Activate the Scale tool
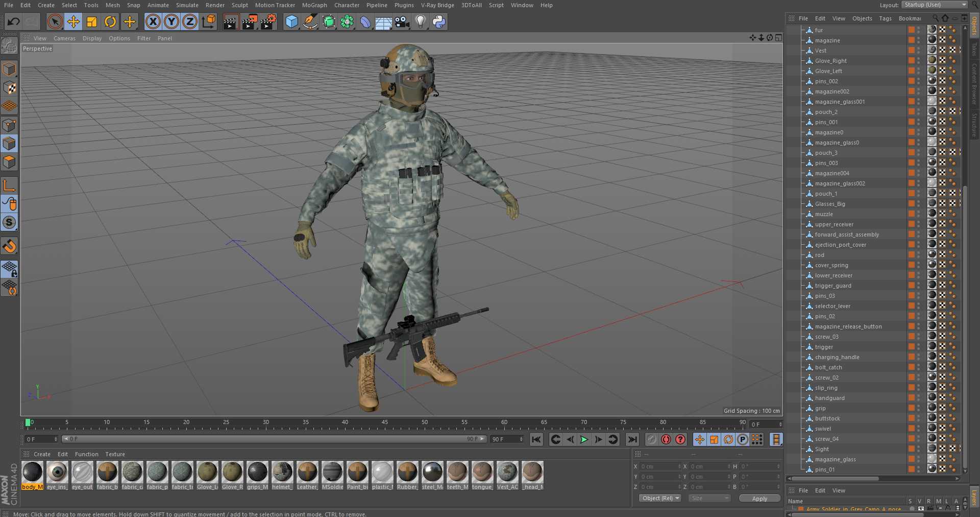This screenshot has height=517, width=980. click(x=92, y=21)
